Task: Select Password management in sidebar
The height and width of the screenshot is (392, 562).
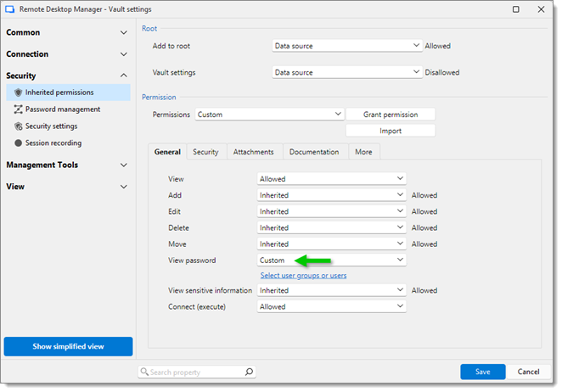Action: click(x=68, y=109)
